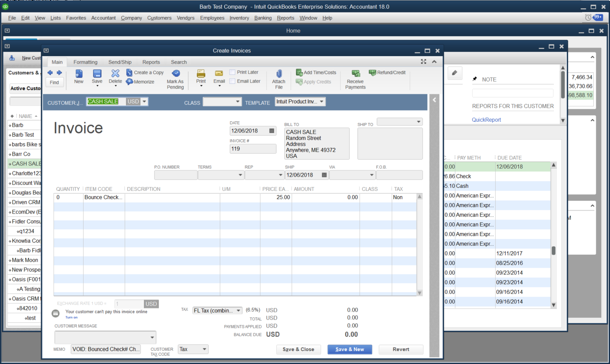Click the Save & Close button
Viewport: 610px width, 364px height.
(299, 349)
